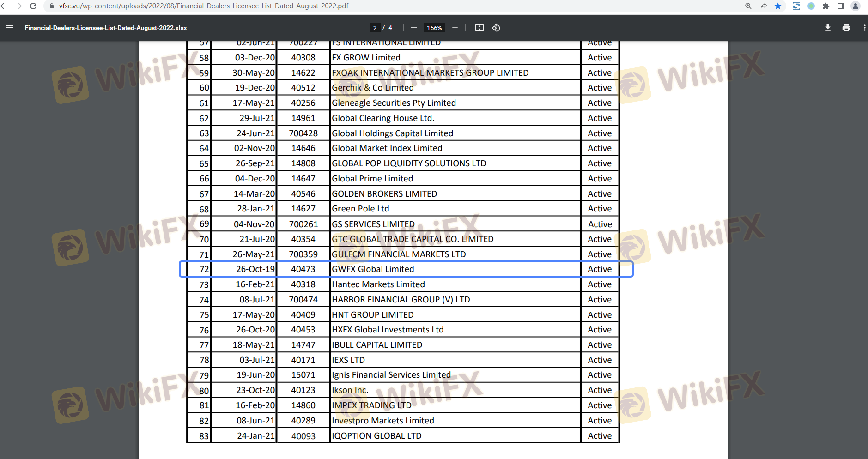The height and width of the screenshot is (459, 868).
Task: Click the Gerchik & Co Limited entry
Action: tap(373, 88)
